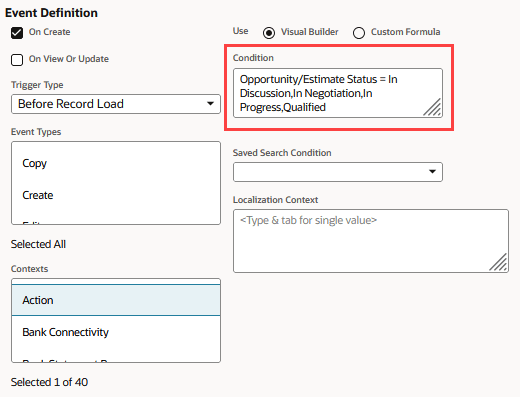
Task: Click the Saved Search Condition arrow icon
Action: click(x=432, y=172)
